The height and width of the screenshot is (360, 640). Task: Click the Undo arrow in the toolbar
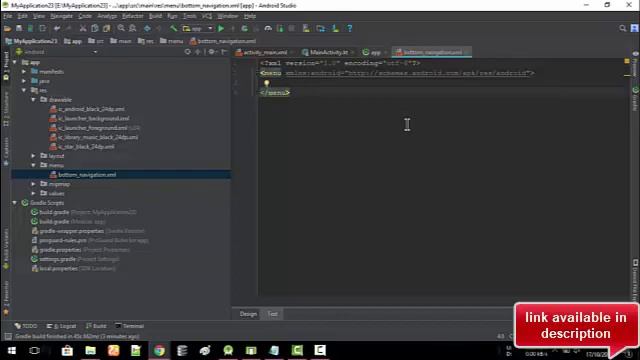[x=57, y=28]
